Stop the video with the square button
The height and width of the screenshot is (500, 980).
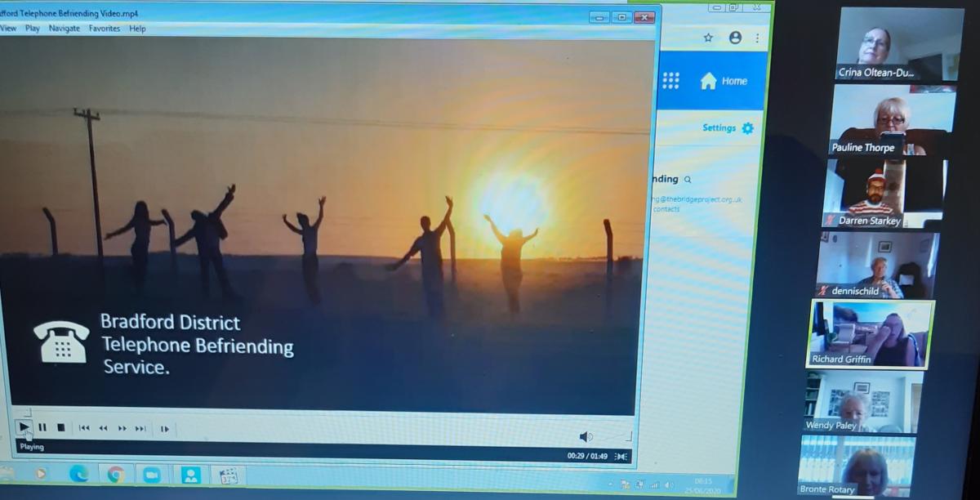click(x=60, y=427)
